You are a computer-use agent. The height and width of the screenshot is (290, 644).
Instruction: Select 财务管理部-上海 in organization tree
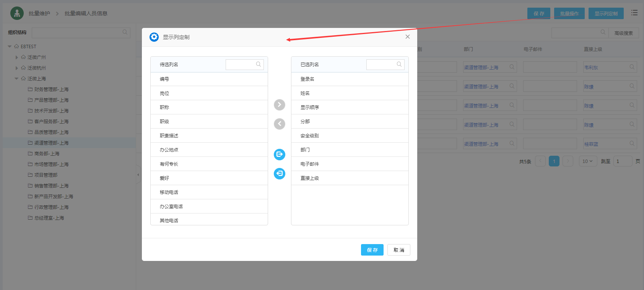51,90
